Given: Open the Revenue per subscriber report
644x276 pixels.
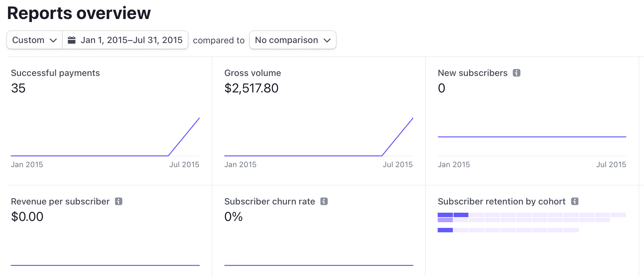Looking at the screenshot, I should 60,201.
